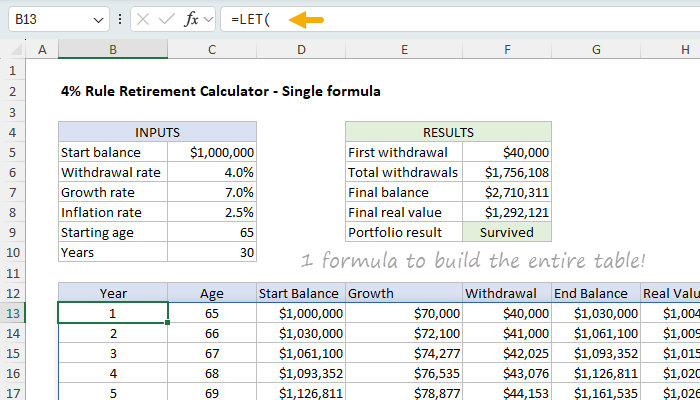Click the 'Growth' table header cell
The image size is (700, 400).
click(404, 293)
